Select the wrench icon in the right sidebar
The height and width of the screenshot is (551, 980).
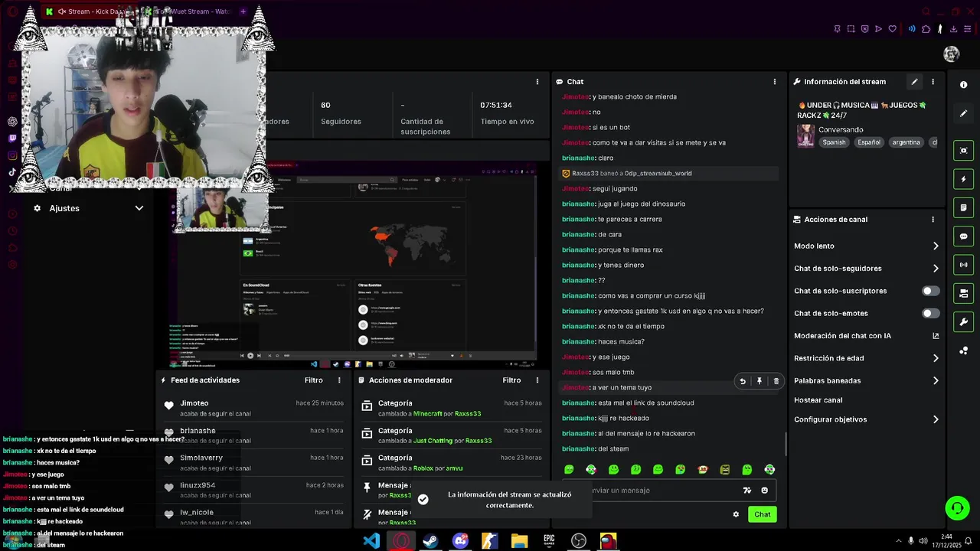point(963,321)
